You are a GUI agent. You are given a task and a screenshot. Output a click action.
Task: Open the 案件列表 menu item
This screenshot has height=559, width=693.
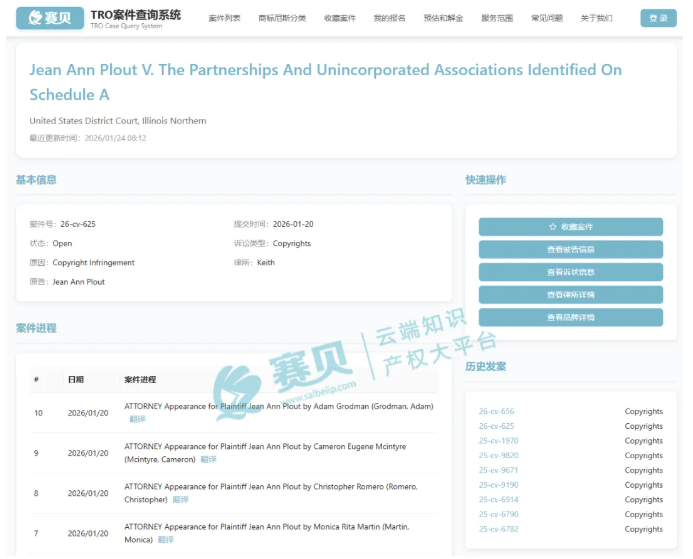[224, 18]
